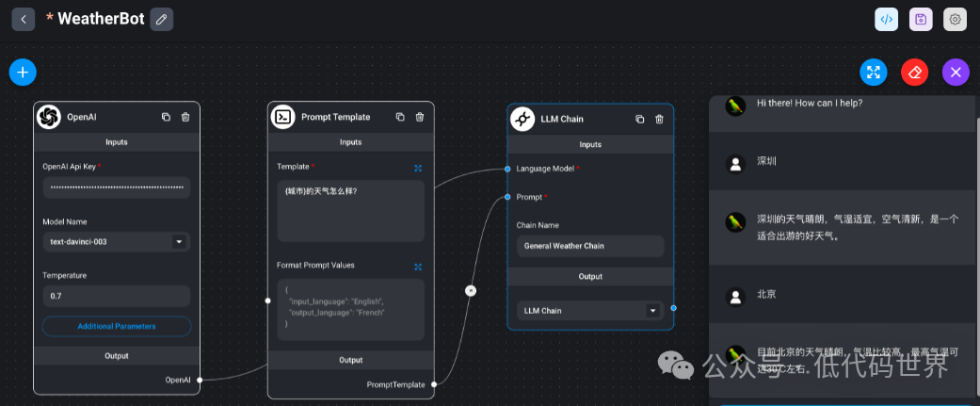Screen dimensions: 980x406
Task: Click the Format Prompt Values JSON area
Action: [x=350, y=309]
